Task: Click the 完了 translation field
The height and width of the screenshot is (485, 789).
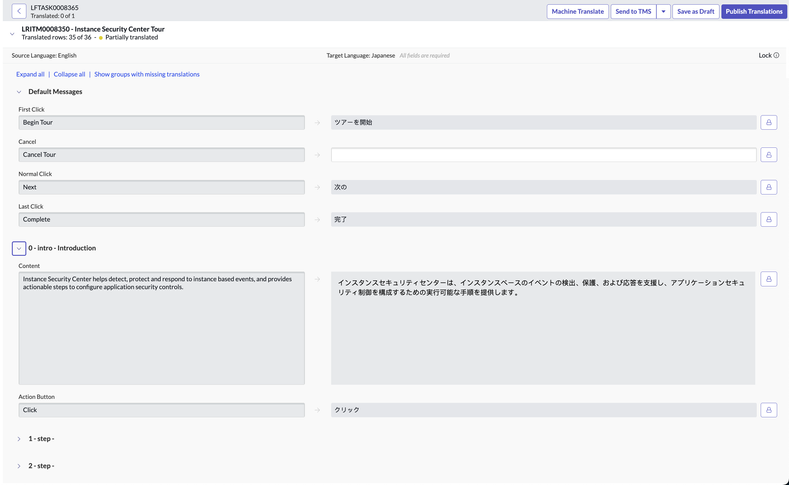Action: [543, 219]
